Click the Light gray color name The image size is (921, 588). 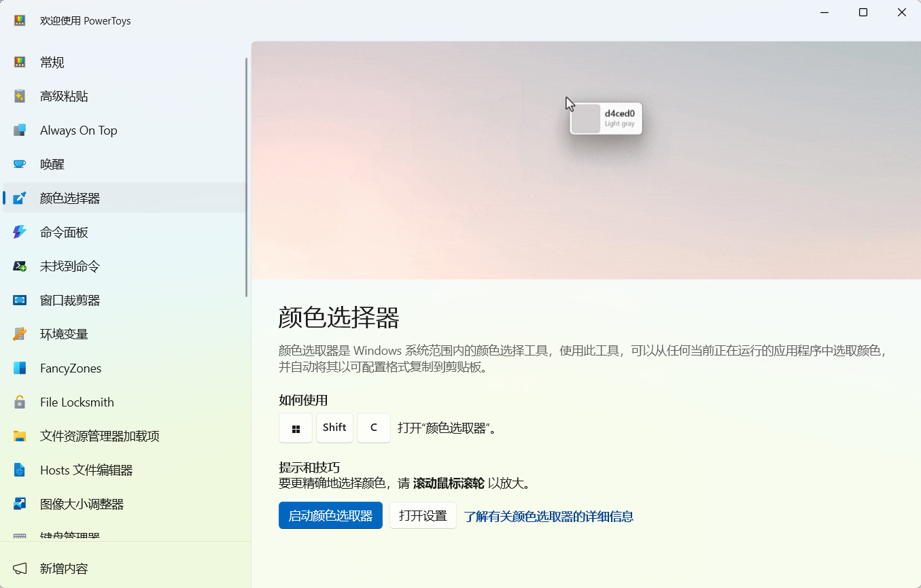coord(620,124)
